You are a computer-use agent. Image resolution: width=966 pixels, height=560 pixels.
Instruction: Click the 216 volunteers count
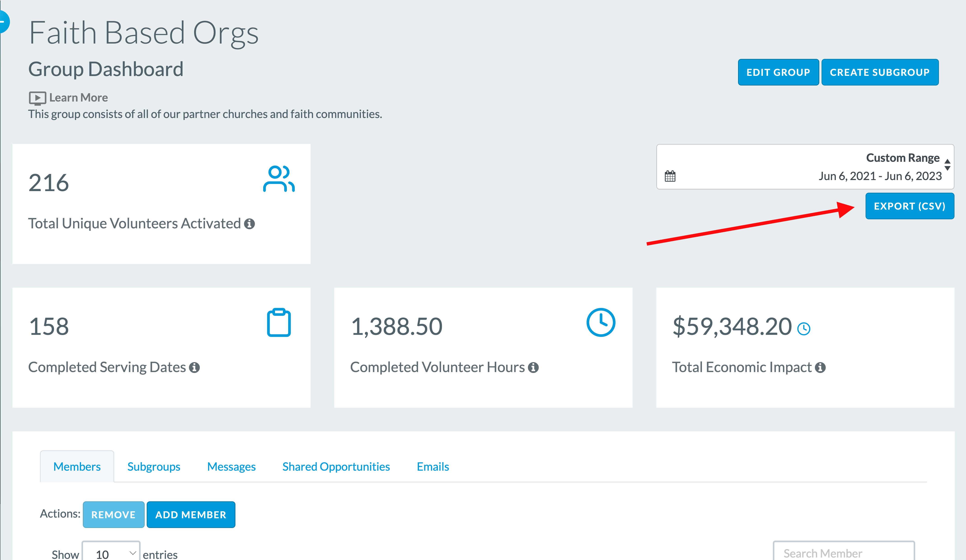tap(49, 183)
